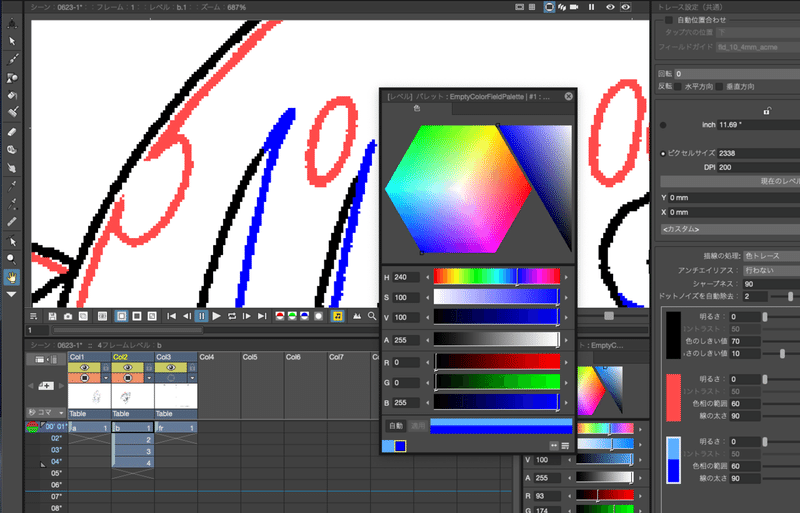The height and width of the screenshot is (513, 800).
Task: Select the Paint Brush tool
Action: click(x=12, y=112)
